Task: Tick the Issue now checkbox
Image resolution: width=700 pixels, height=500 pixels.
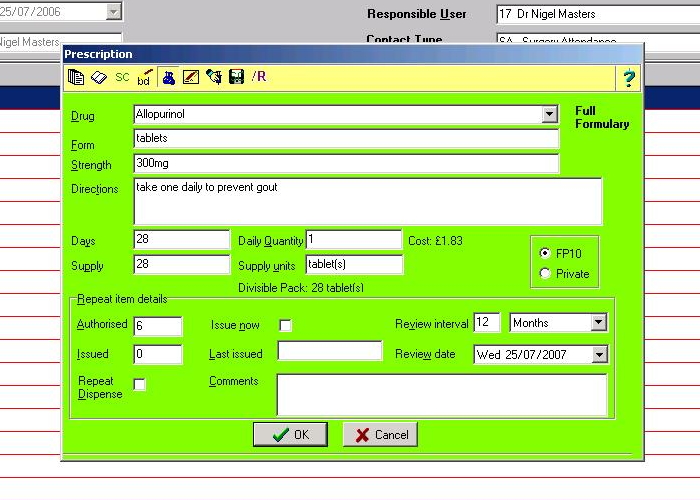Action: click(x=285, y=325)
